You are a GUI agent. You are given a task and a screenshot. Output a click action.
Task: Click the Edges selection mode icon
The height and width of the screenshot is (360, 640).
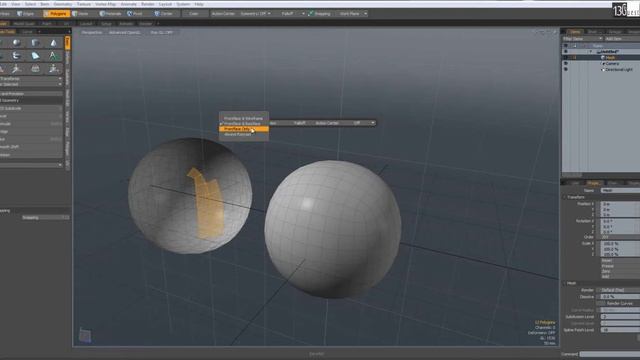tap(20, 13)
